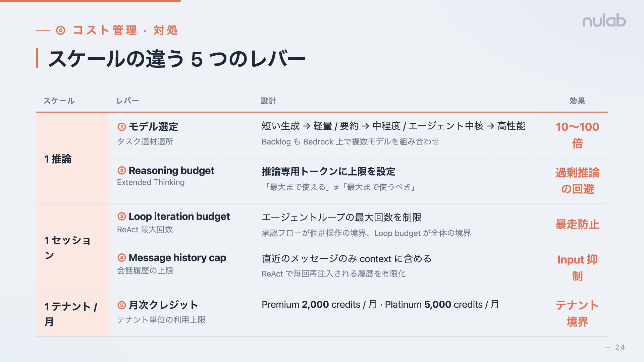Viewport: 644px width, 362px height.
Task: Click the 1 セッション scale cell
Action: click(x=67, y=248)
